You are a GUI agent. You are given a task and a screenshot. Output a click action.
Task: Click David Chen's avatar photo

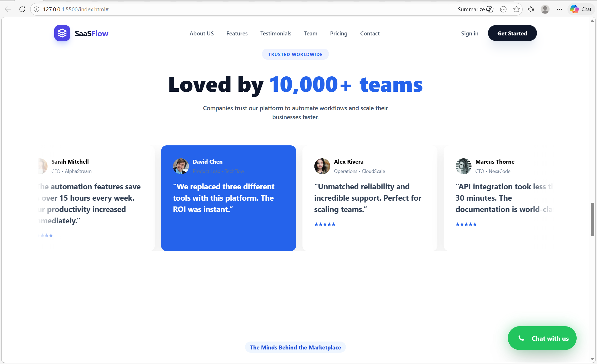[181, 166]
